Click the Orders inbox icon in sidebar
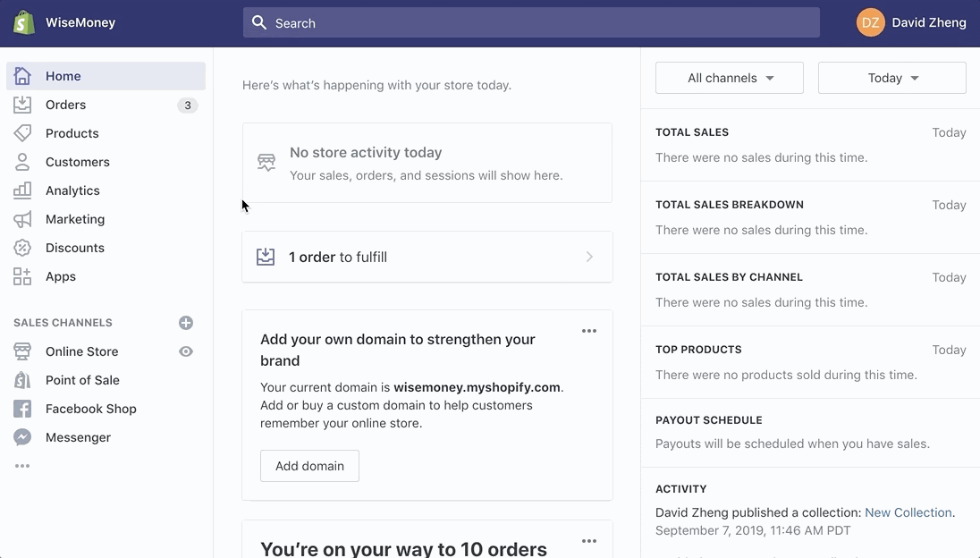 pyautogui.click(x=22, y=105)
